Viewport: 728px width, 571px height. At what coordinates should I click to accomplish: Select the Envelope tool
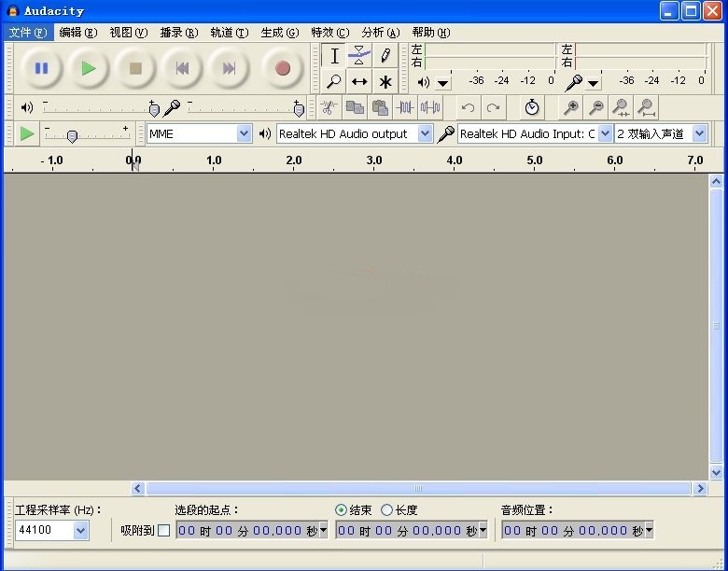click(359, 56)
